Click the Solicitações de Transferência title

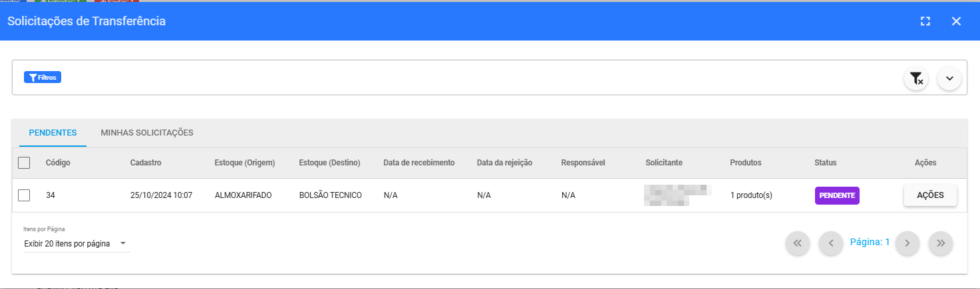coord(86,21)
